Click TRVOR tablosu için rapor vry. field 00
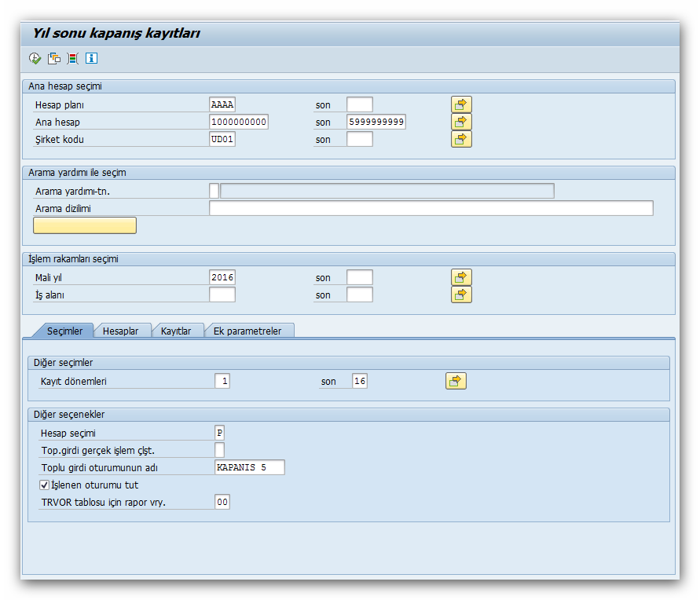The image size is (700, 600). click(x=222, y=502)
